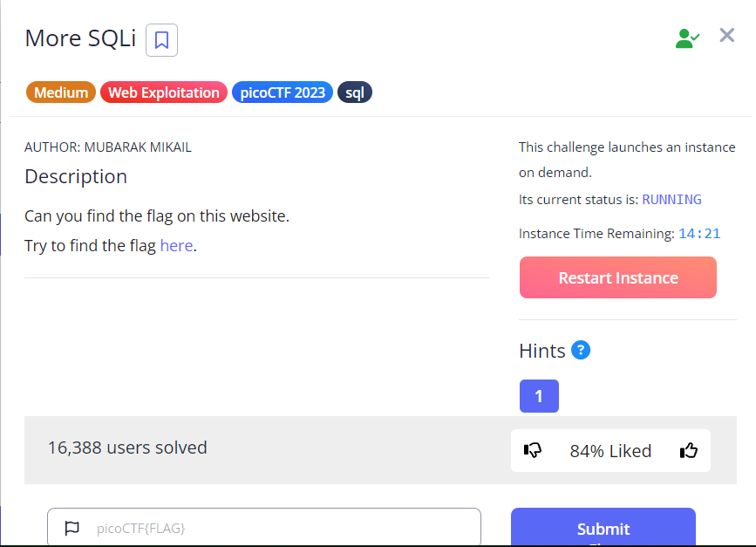The image size is (756, 547).
Task: Select the More SQLi title heading
Action: (80, 38)
